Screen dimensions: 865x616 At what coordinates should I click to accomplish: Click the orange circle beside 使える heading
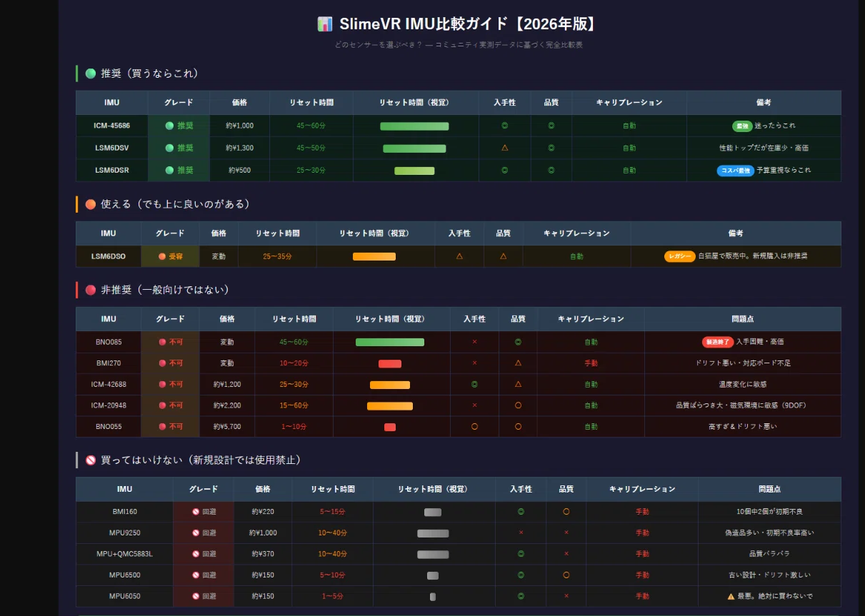[x=91, y=204]
